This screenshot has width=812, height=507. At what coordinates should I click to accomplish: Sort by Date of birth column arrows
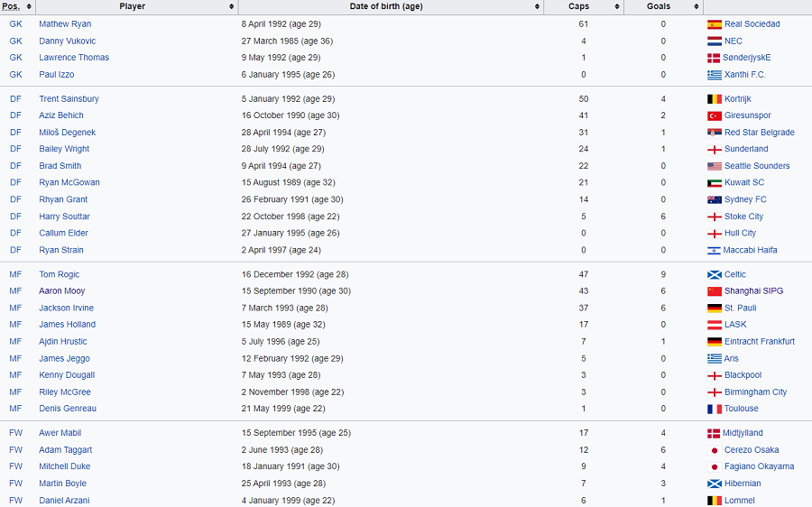pyautogui.click(x=537, y=6)
